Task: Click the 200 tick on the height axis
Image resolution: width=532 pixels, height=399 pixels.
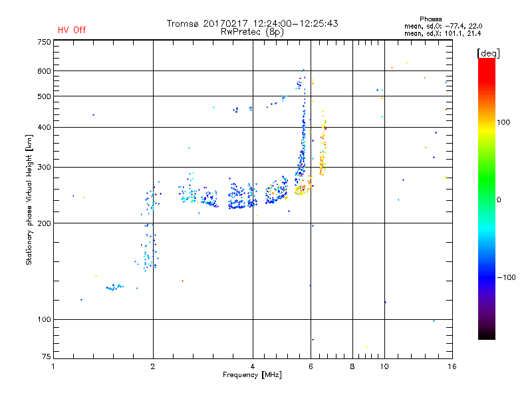Action: click(x=44, y=223)
